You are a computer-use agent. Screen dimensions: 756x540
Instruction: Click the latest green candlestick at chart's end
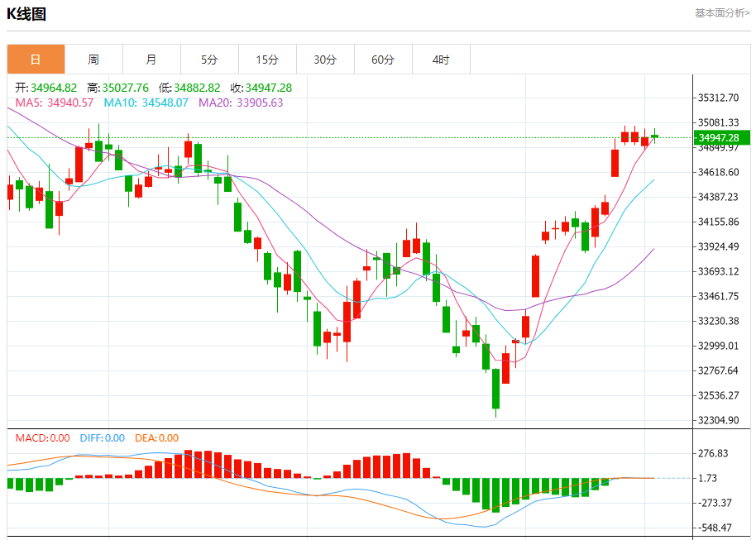coord(654,136)
